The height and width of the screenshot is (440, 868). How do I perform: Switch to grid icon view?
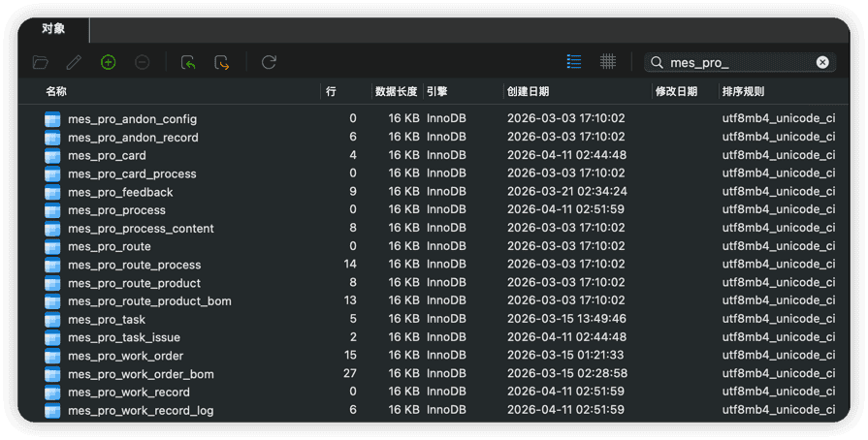(608, 62)
